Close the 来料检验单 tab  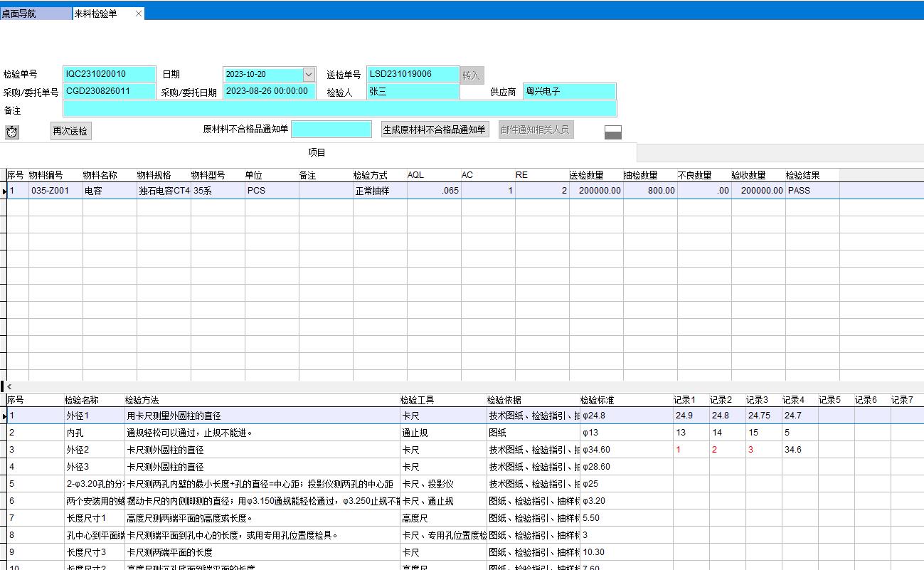tap(139, 14)
